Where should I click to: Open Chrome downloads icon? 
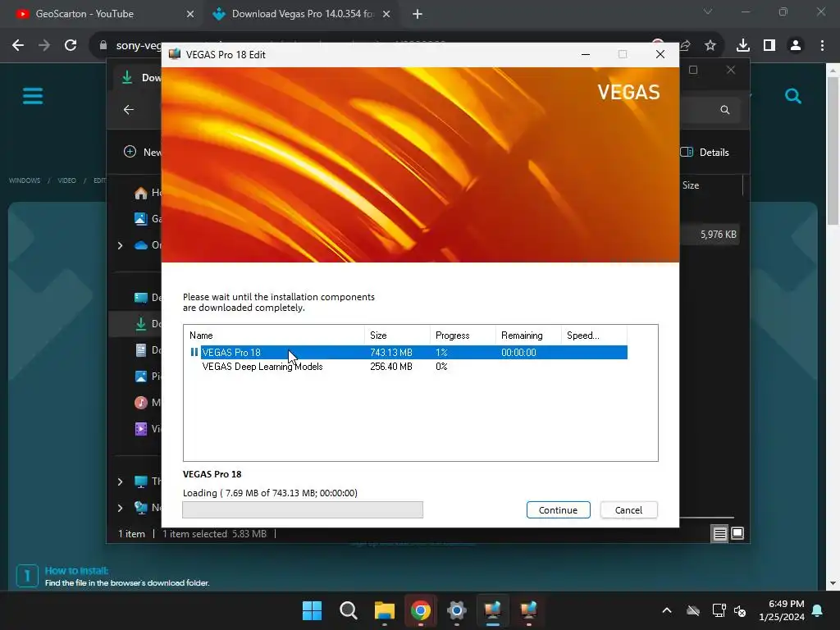tap(743, 46)
